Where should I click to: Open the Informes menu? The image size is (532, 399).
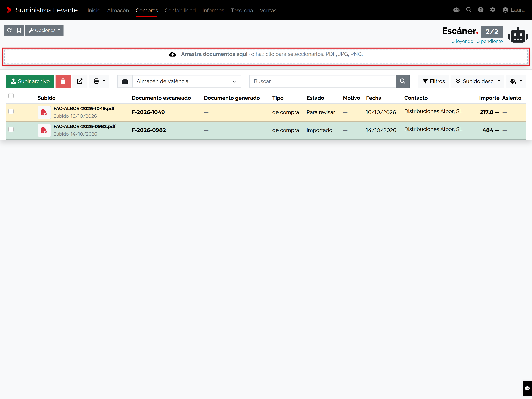coord(213,10)
